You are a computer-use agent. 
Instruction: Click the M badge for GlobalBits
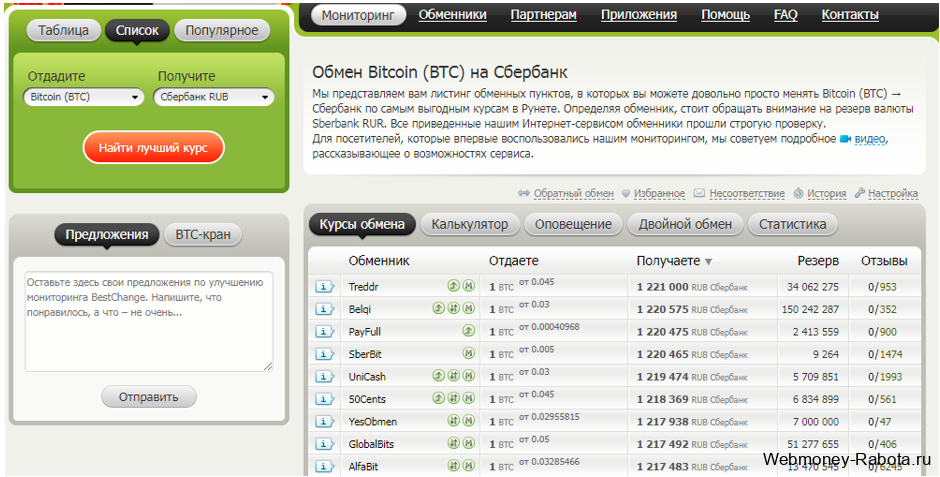click(469, 443)
